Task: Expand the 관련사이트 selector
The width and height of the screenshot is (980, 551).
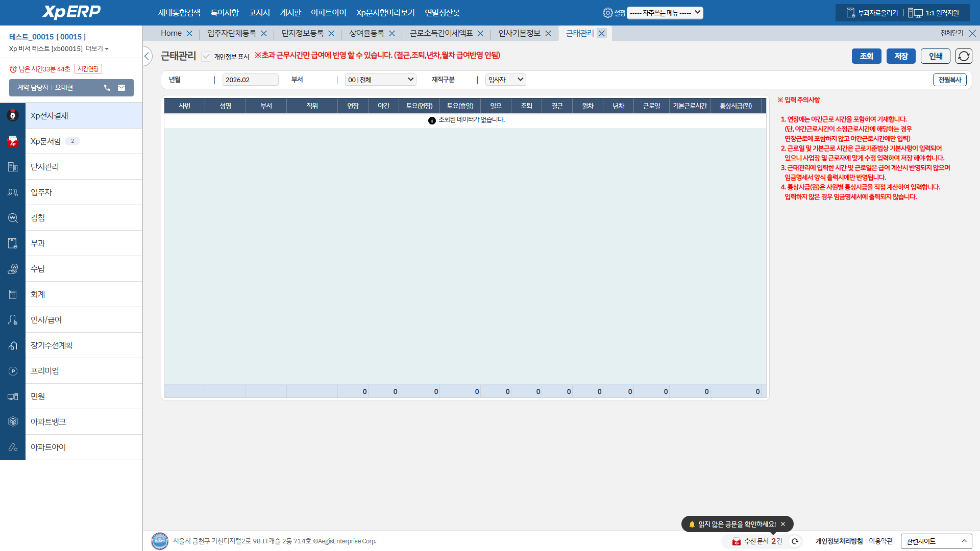Action: tap(936, 541)
